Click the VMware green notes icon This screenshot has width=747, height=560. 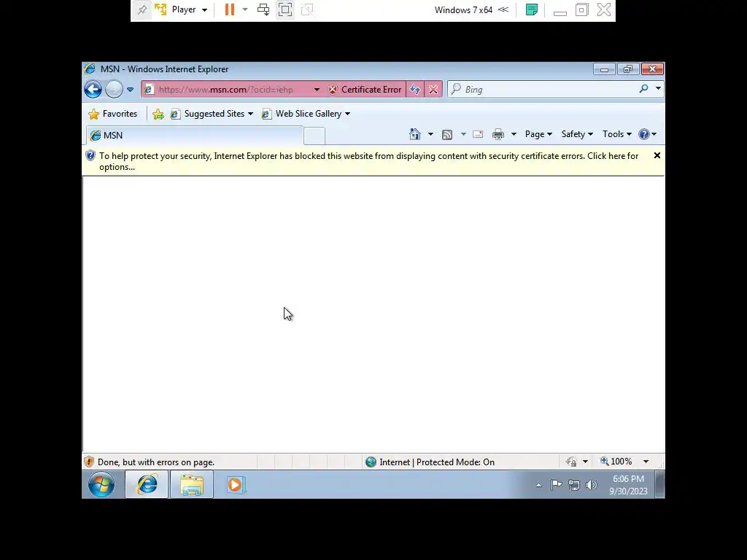pos(532,9)
